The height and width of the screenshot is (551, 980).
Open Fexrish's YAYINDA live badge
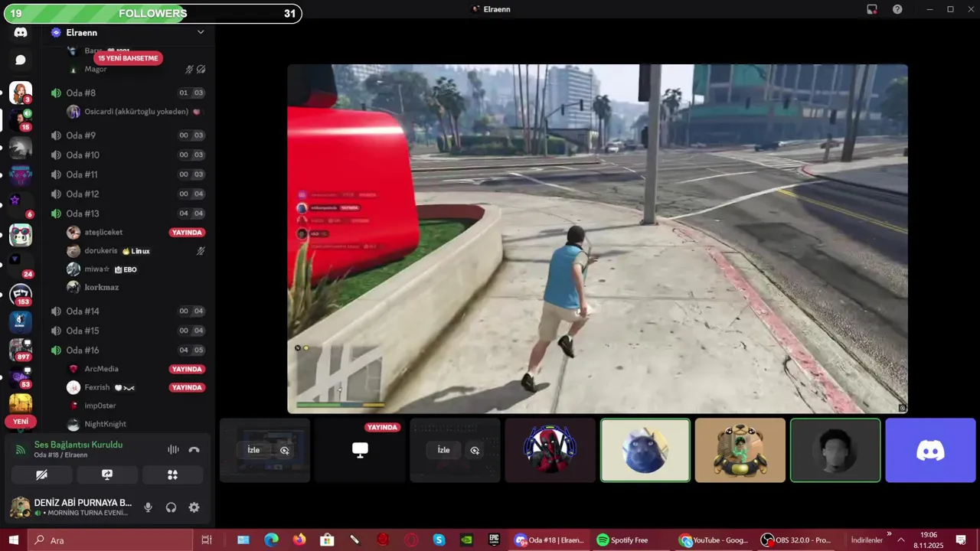[x=188, y=388]
